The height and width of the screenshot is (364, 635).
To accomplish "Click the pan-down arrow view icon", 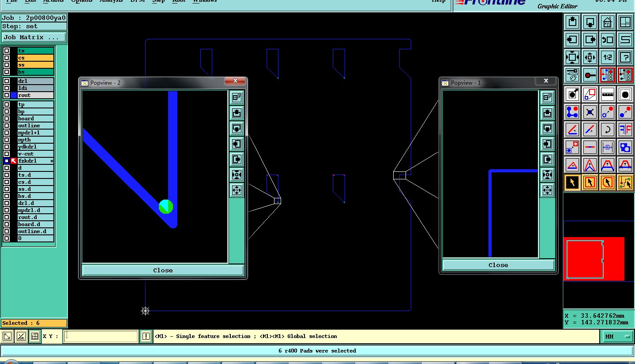I will 590,22.
